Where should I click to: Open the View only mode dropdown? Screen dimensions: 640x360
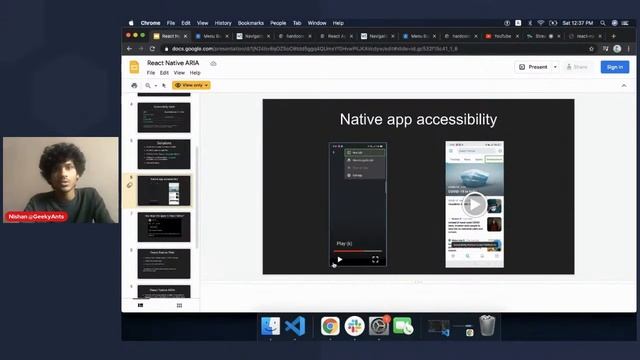click(191, 85)
